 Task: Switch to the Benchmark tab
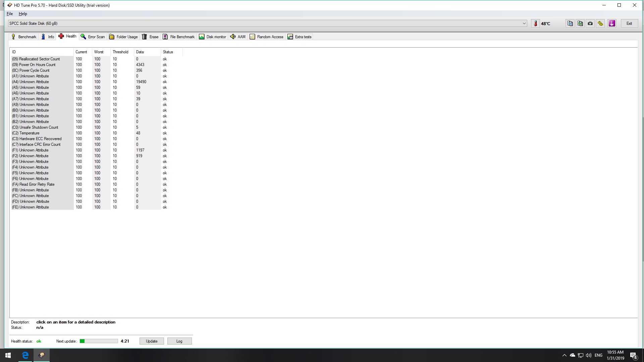[x=23, y=37]
